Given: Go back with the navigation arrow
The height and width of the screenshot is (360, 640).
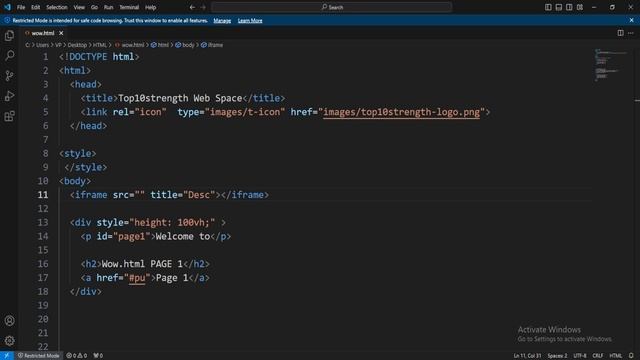Looking at the screenshot, I should click(x=192, y=7).
